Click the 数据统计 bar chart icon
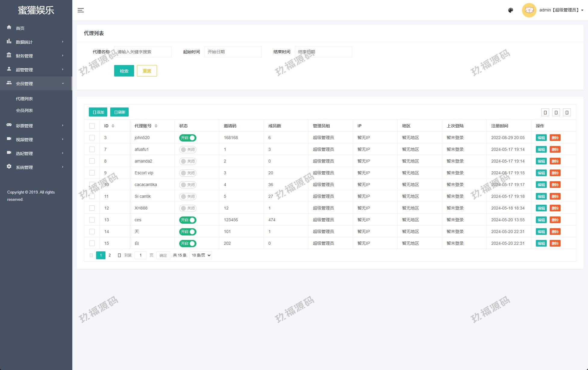Screen dimensions: 588x370 9,41
